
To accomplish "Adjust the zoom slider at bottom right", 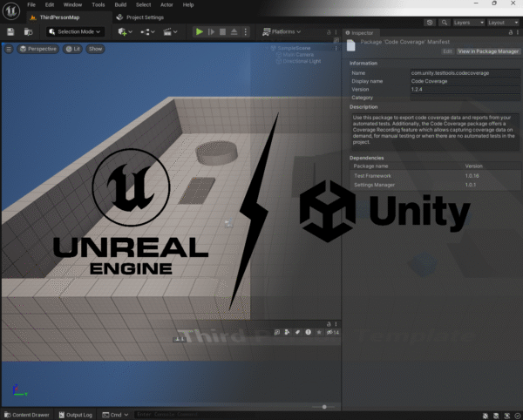I will 324,406.
